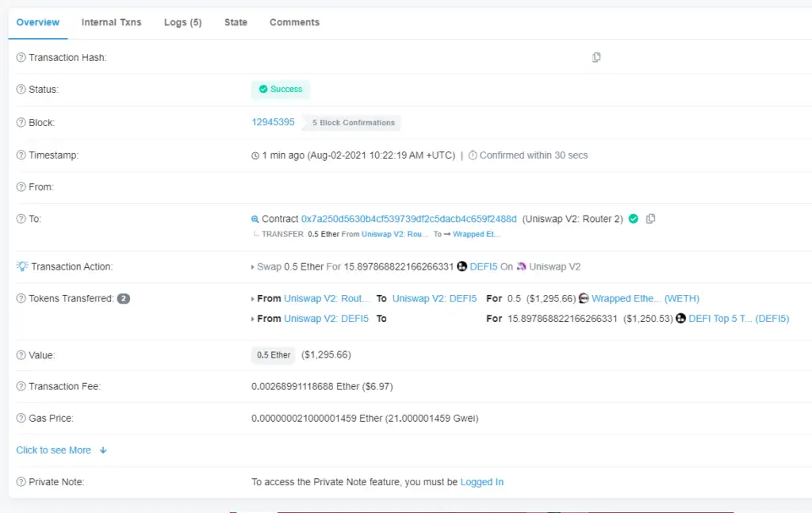This screenshot has height=513, width=812.
Task: Click the Wrapped Ether token icon
Action: [584, 299]
